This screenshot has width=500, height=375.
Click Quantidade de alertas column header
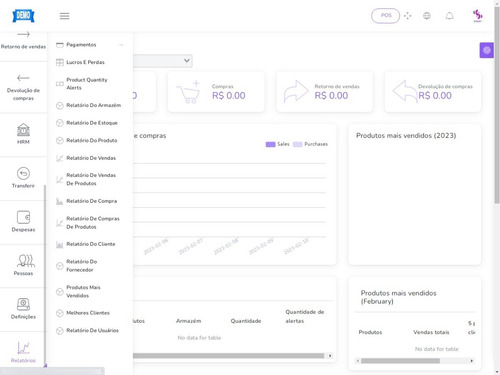coord(305,316)
